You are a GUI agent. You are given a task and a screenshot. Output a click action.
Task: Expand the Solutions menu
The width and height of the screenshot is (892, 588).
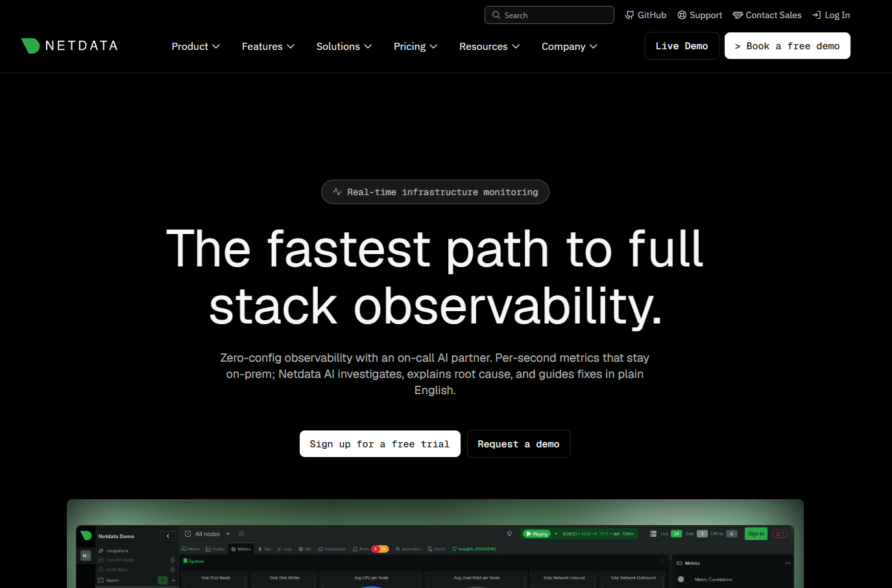[344, 46]
